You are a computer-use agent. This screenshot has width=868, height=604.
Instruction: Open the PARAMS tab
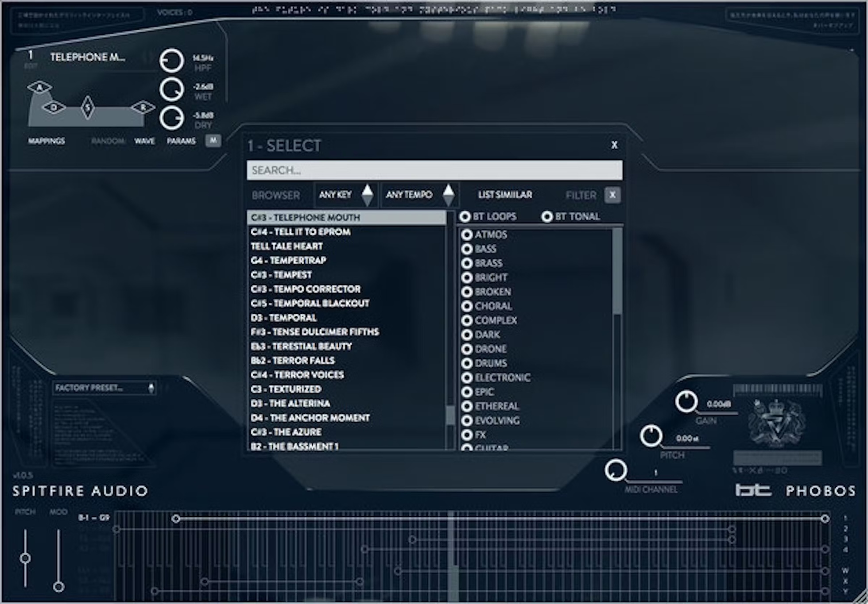coord(181,141)
